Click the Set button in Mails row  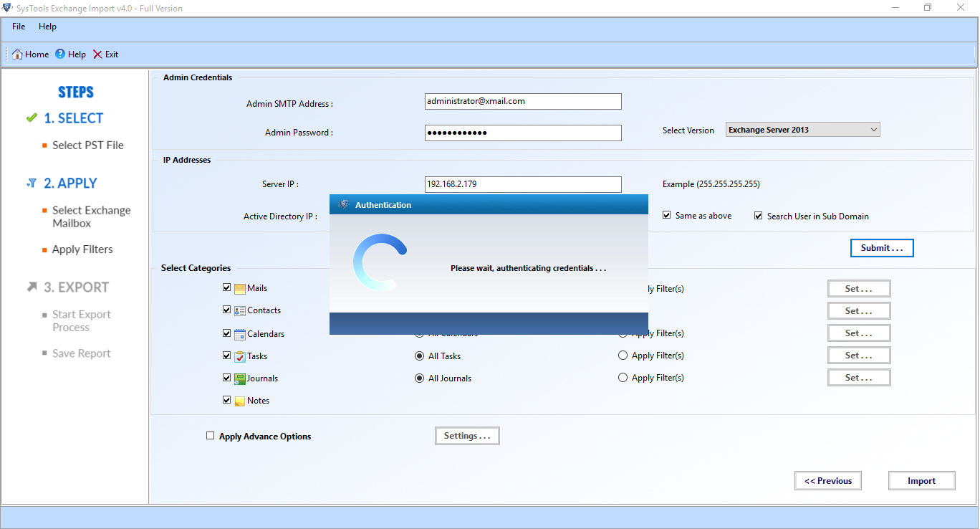click(859, 289)
